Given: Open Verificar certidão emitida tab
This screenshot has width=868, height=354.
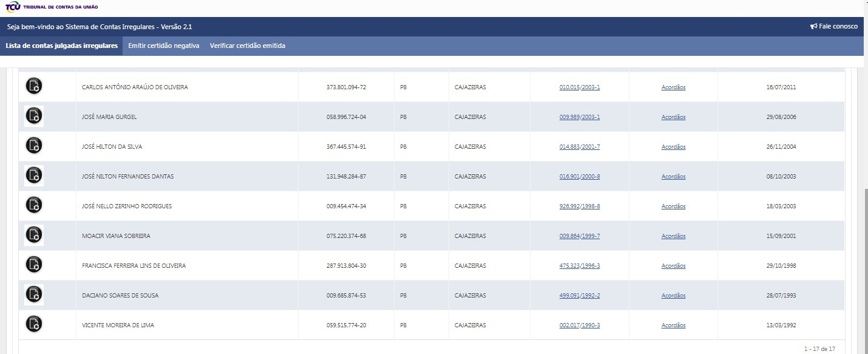Looking at the screenshot, I should click(x=247, y=46).
